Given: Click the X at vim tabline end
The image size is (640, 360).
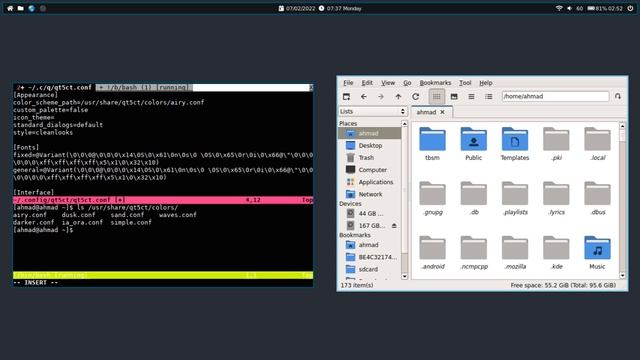Looking at the screenshot, I should 311,87.
